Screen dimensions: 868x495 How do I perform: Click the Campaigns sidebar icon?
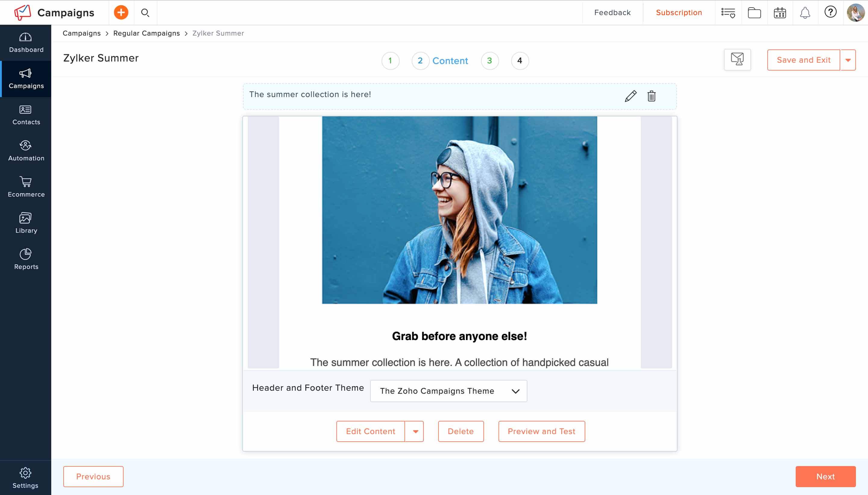click(26, 78)
